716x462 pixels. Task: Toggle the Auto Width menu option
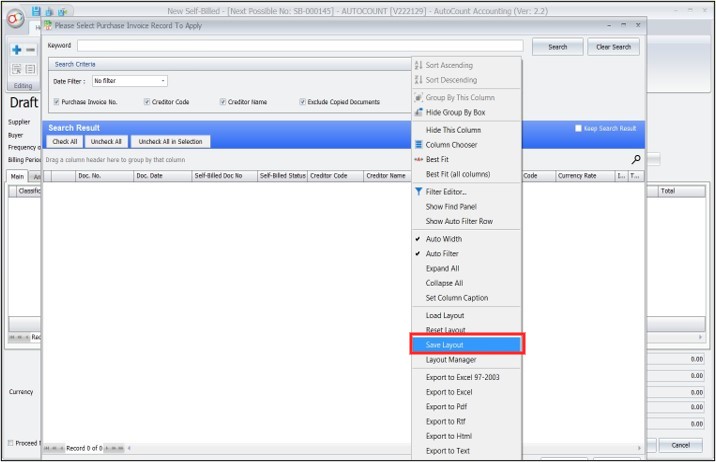(x=443, y=239)
